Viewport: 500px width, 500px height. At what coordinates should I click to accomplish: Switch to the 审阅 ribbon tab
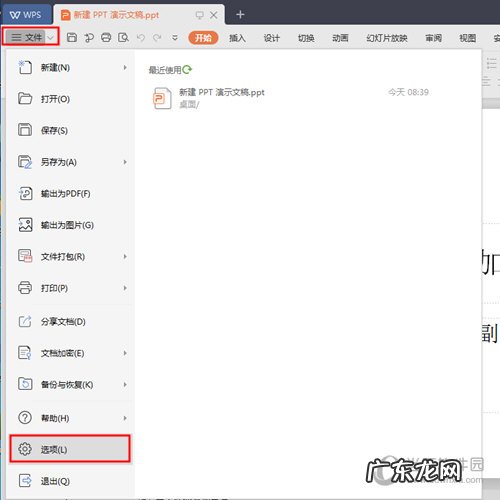(x=433, y=38)
